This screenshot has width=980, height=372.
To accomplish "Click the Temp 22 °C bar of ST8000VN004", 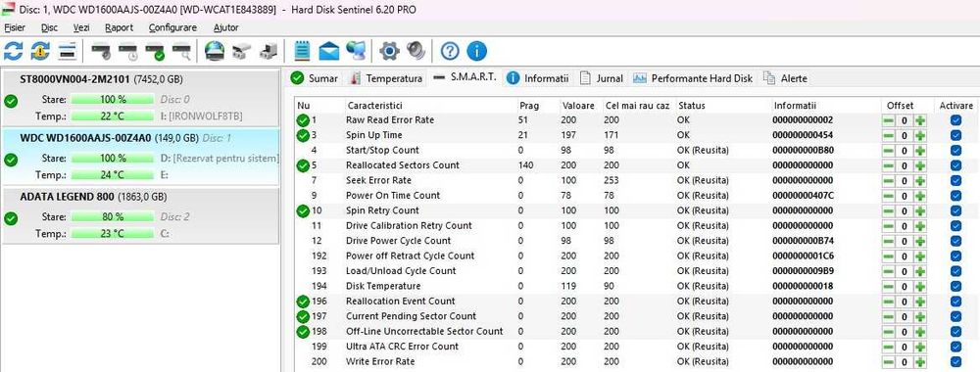I will click(113, 116).
